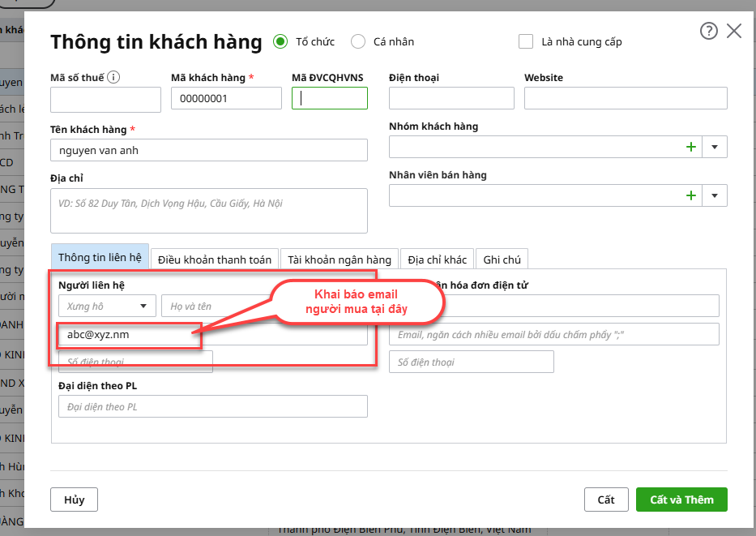Screen dimensions: 756x536
Task: Open the Xưng hô dropdown
Action: tap(107, 307)
